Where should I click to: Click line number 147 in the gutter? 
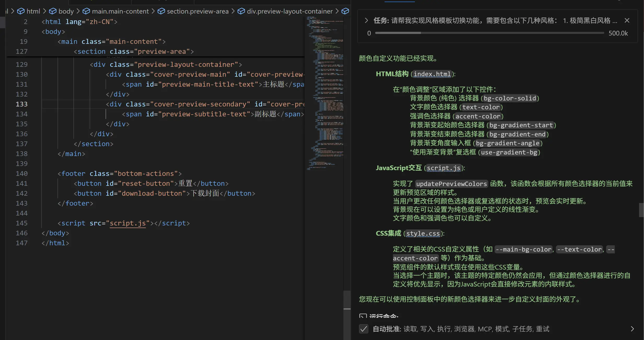click(21, 243)
